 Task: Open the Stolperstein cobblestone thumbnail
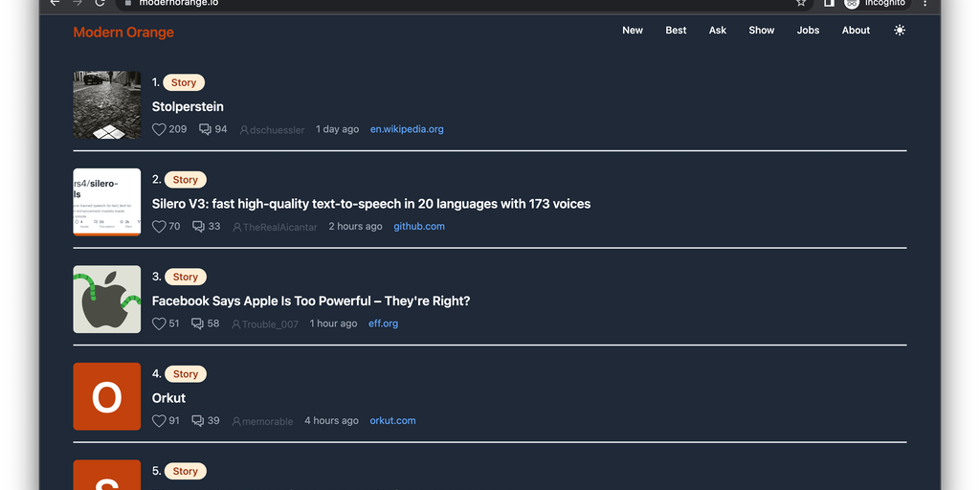click(x=107, y=105)
